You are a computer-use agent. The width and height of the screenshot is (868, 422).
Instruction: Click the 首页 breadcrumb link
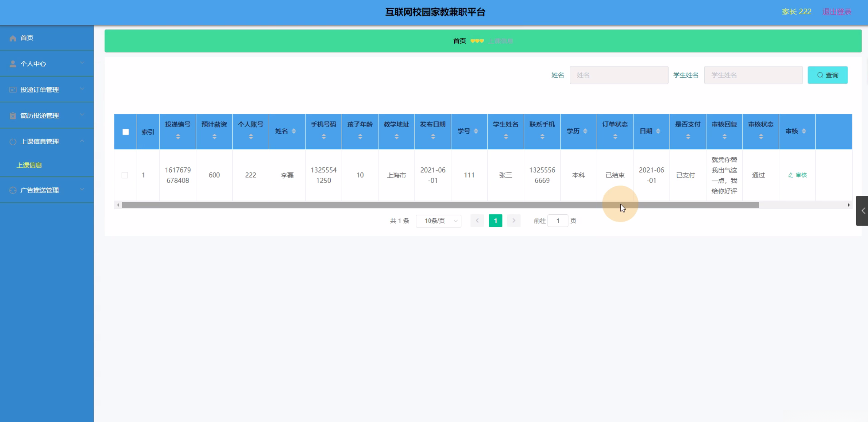coord(459,41)
